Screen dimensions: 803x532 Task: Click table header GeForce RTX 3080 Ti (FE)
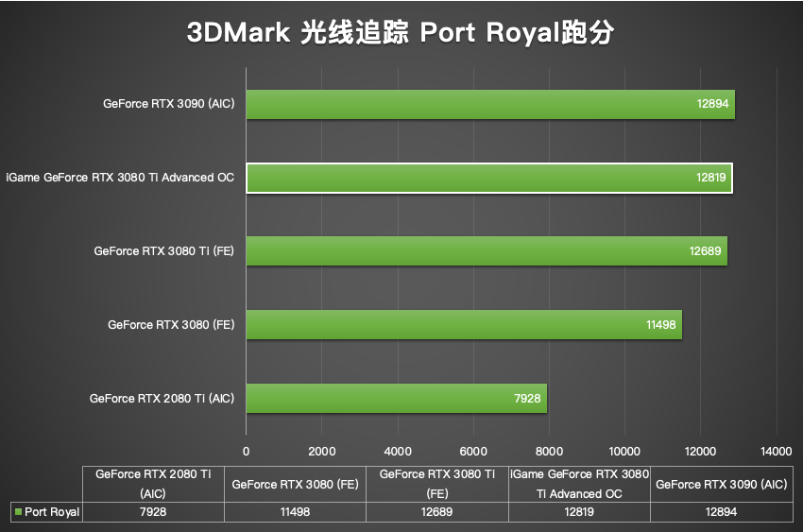[437, 484]
